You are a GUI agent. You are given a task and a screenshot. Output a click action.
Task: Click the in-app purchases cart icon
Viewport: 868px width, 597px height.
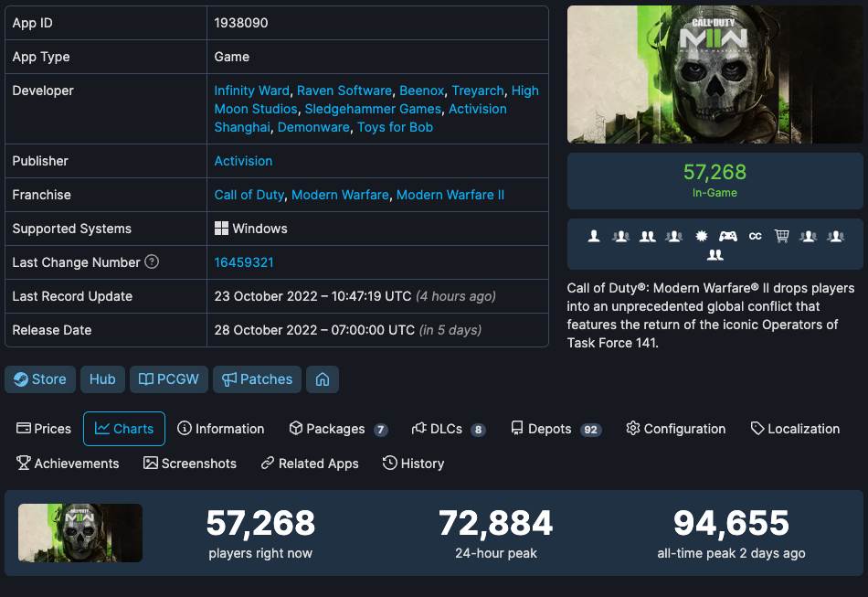782,238
